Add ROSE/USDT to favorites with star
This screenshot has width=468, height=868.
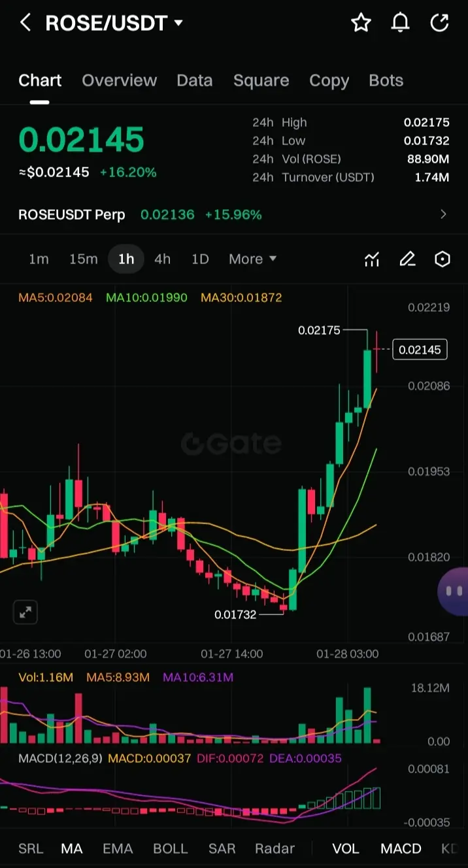click(361, 23)
